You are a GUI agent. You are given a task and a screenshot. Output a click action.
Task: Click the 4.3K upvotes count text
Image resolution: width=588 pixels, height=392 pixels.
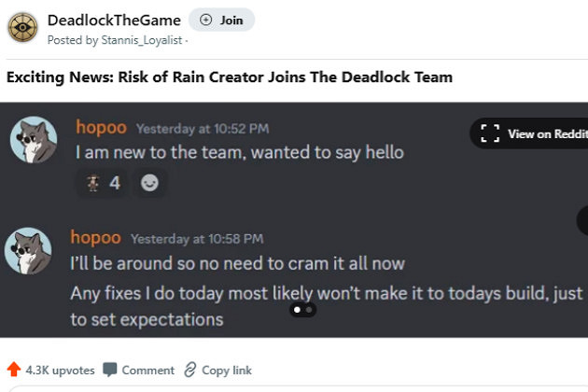(x=60, y=370)
